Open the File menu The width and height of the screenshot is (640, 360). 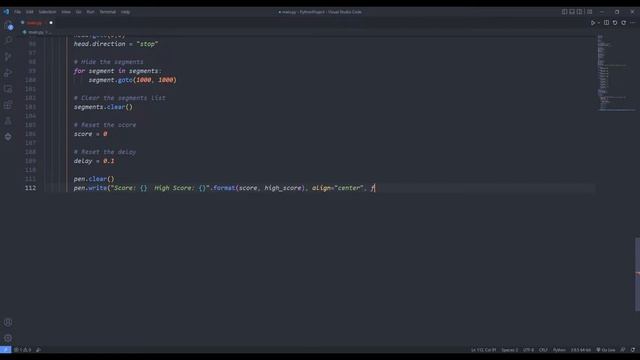pos(18,12)
